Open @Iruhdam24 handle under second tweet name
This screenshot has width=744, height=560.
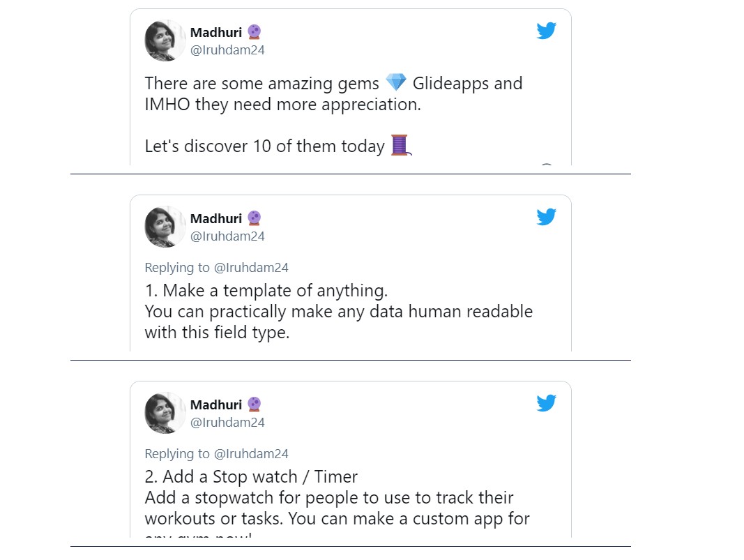coord(227,236)
